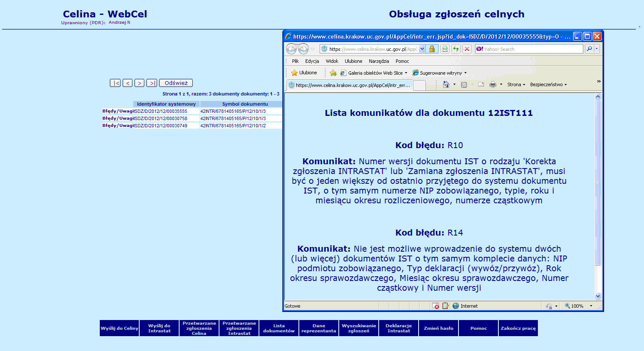
Task: Click Internet zone globe icon
Action: (x=456, y=306)
